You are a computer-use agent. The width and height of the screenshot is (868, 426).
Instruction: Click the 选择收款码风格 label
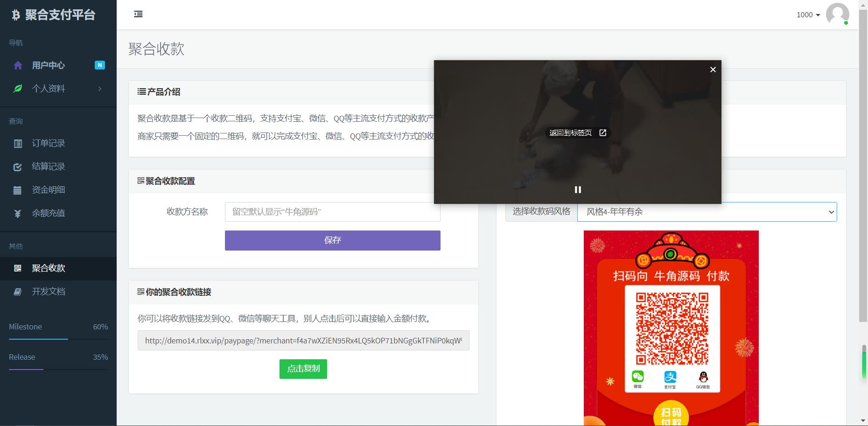click(541, 212)
